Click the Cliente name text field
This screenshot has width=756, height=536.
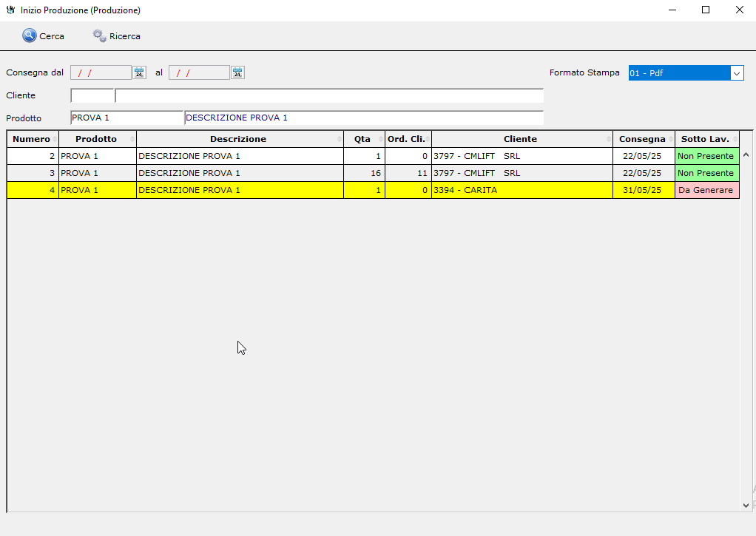point(329,95)
